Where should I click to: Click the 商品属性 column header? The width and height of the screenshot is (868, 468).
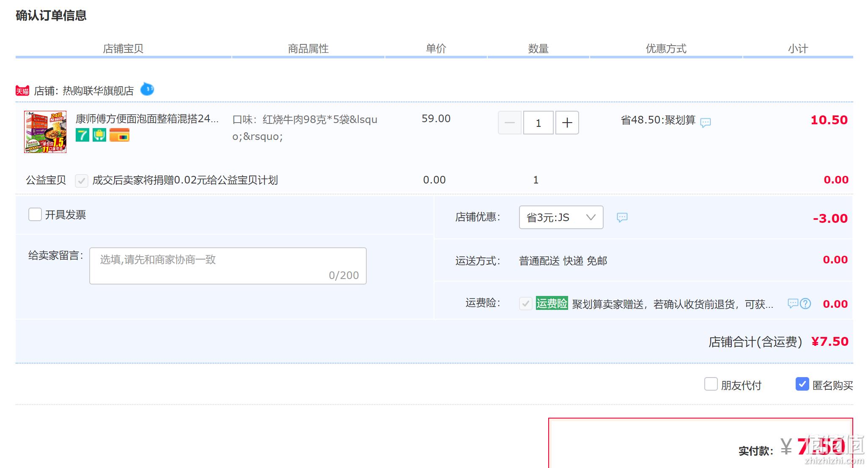pyautogui.click(x=308, y=49)
